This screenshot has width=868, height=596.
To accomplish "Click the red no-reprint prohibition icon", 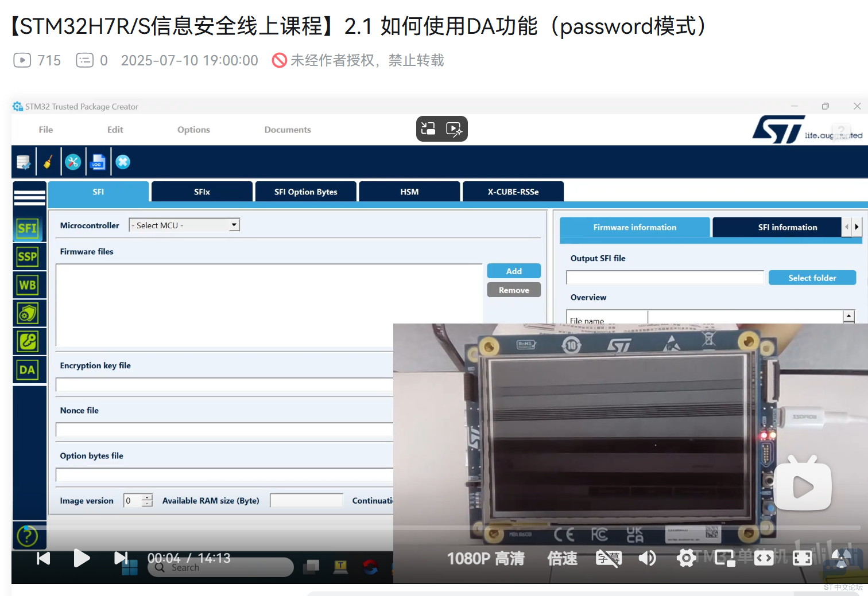I will (279, 60).
